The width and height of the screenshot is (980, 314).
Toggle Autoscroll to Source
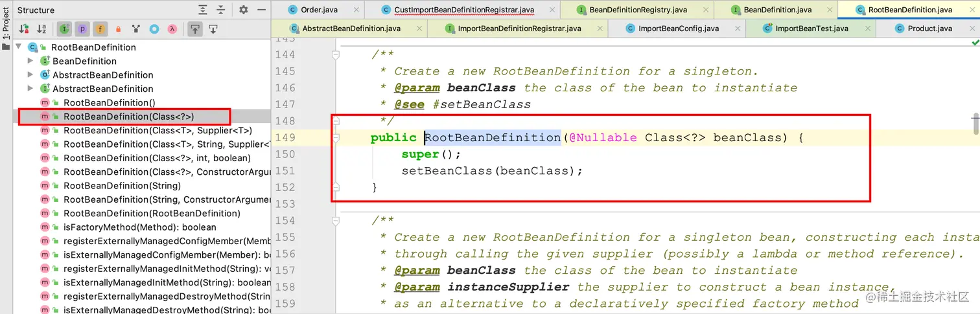coord(194,29)
